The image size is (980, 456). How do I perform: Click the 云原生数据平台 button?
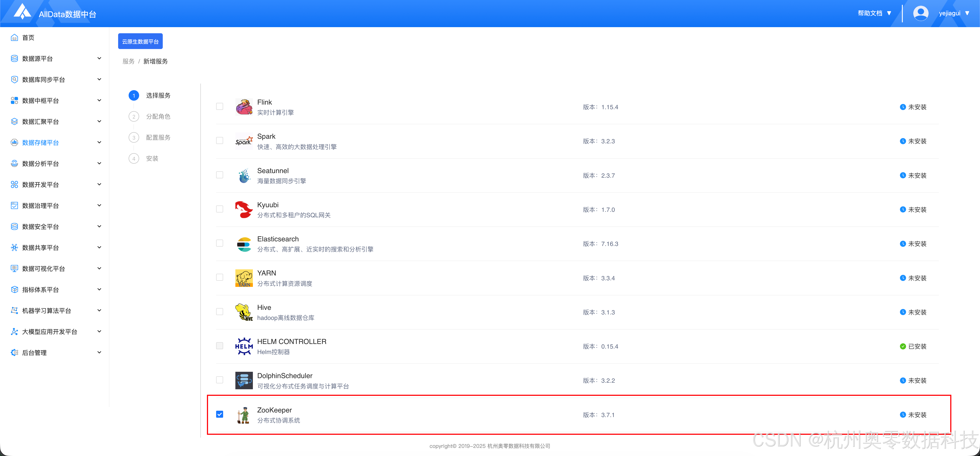click(140, 42)
